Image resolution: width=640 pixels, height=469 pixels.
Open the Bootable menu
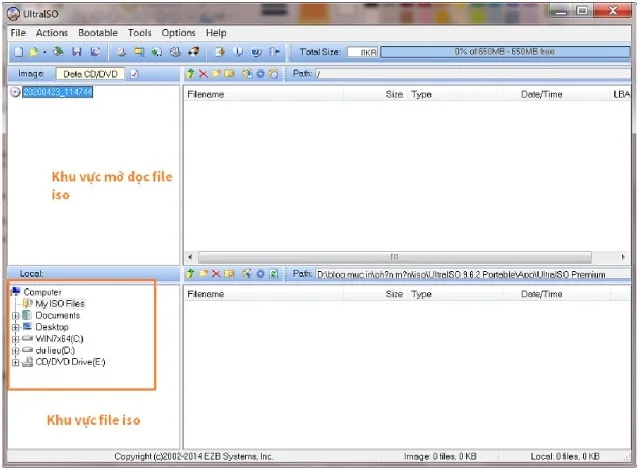pyautogui.click(x=98, y=33)
